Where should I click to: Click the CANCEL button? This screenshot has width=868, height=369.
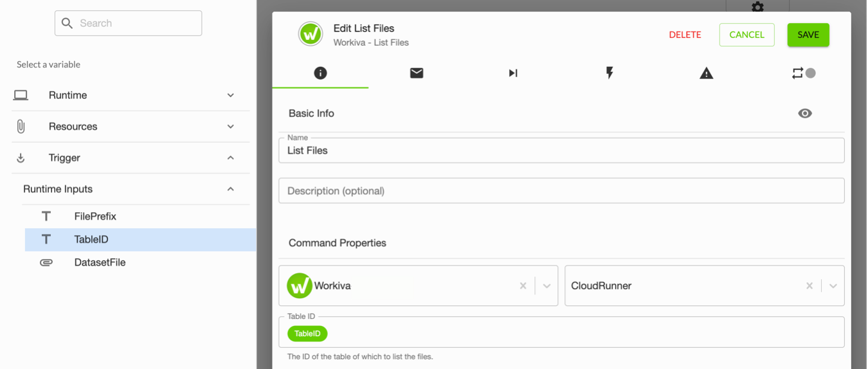pyautogui.click(x=746, y=35)
